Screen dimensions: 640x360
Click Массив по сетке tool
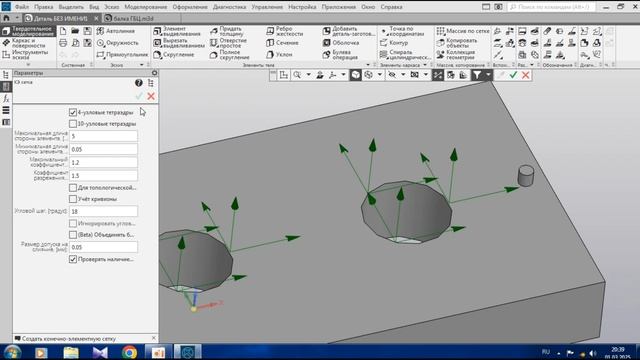(462, 31)
